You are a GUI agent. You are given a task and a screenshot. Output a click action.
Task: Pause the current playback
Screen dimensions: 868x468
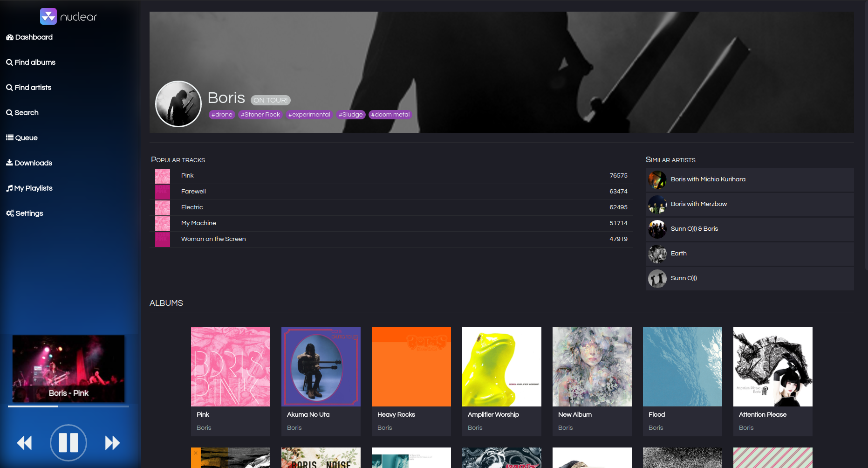68,443
